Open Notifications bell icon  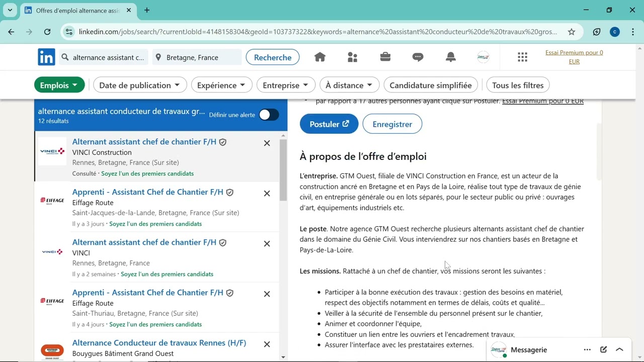point(451,57)
